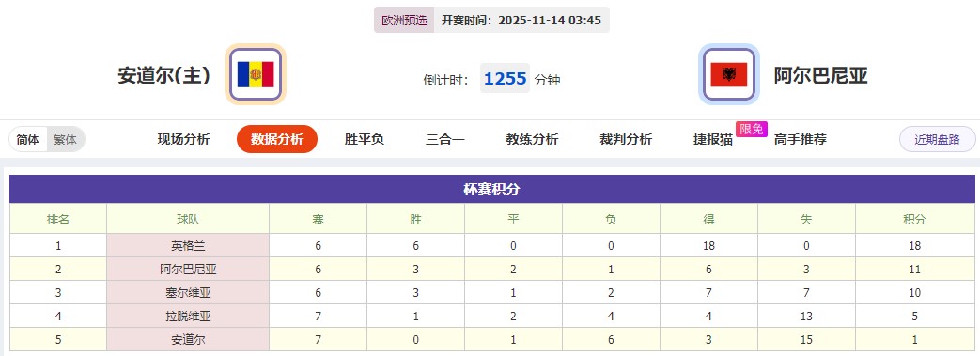Click the 得 column header
This screenshot has width=980, height=356.
[x=708, y=219]
